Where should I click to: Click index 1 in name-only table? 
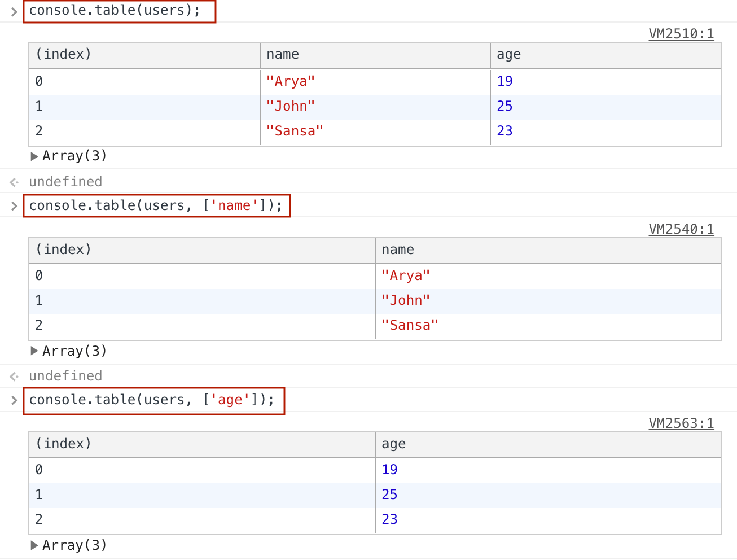pos(39,301)
